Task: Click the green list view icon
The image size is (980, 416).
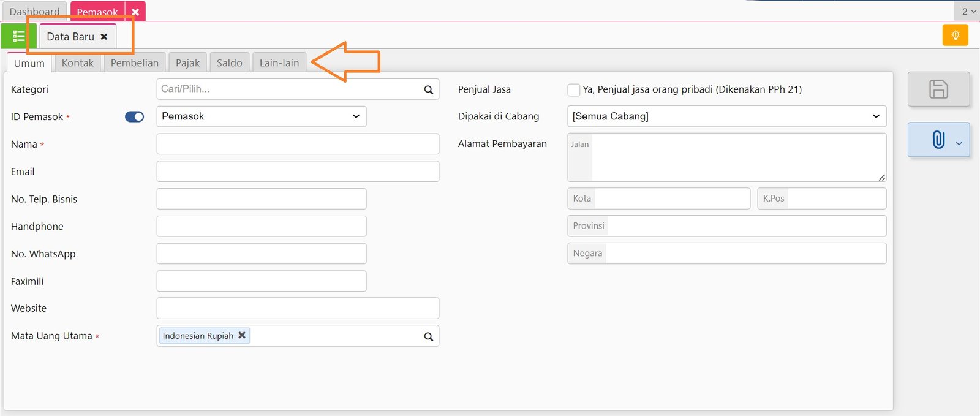Action: [x=18, y=36]
